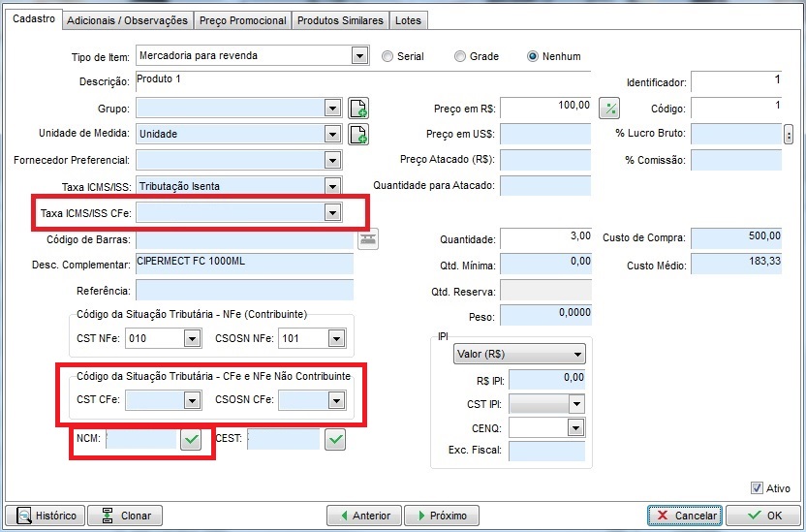Toggle the Ativo checkbox
The width and height of the screenshot is (806, 532).
coord(757,488)
